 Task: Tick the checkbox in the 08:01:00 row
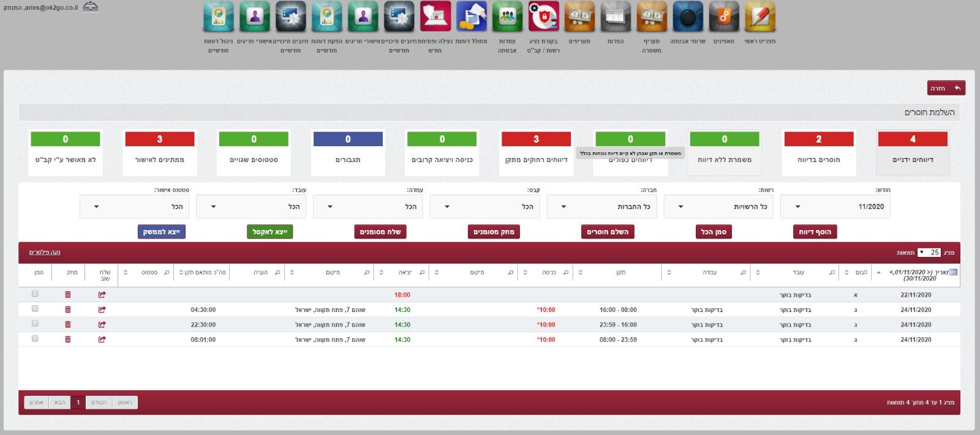click(35, 338)
